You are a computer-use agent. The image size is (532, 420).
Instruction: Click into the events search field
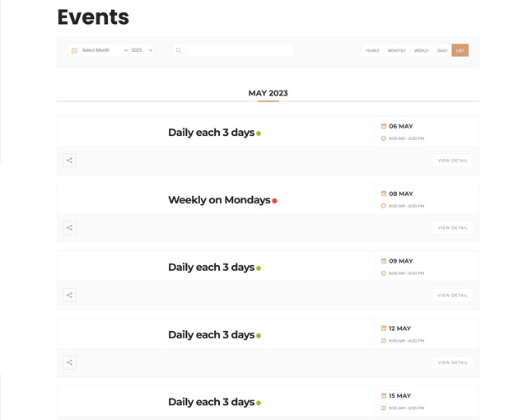(x=239, y=50)
